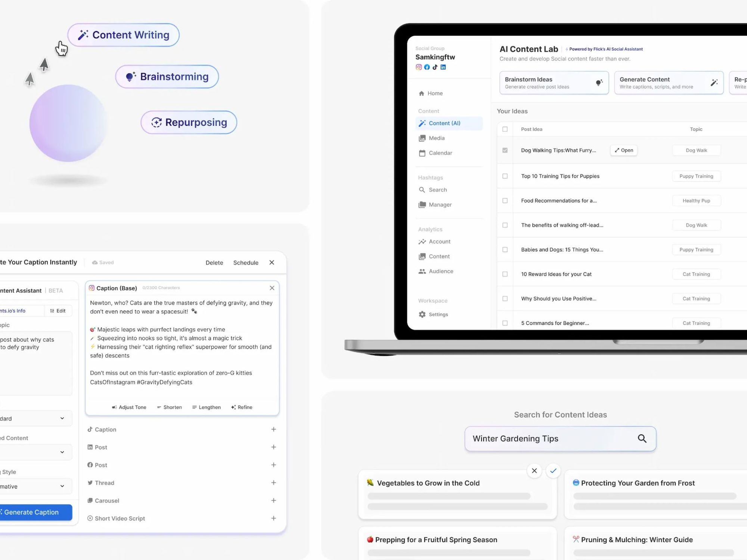Click Open on Dog Walking Tips row
This screenshot has height=560, width=747.
[x=624, y=150]
